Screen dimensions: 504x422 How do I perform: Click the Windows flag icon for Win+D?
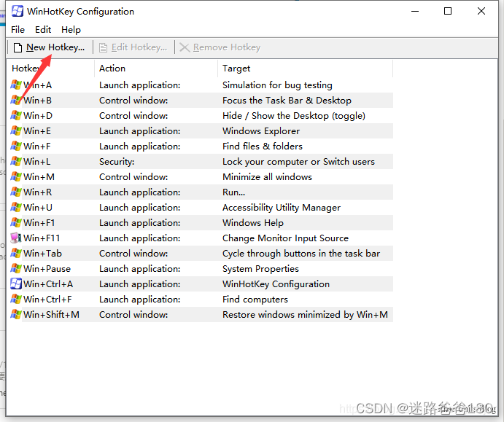(x=16, y=116)
